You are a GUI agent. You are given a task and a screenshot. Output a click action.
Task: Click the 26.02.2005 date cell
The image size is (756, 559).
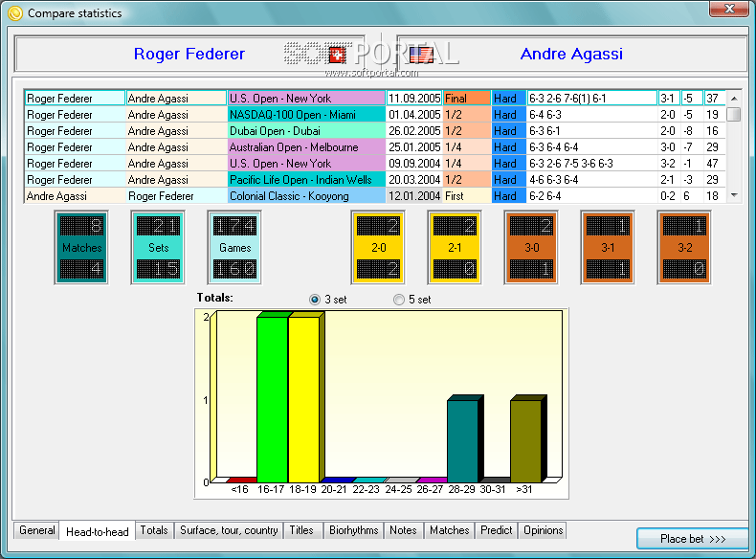tap(414, 131)
